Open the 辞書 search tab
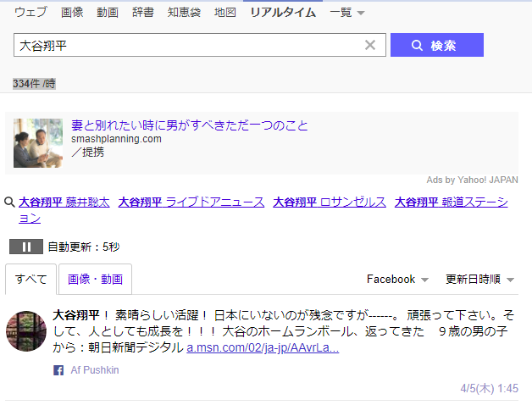The width and height of the screenshot is (532, 405). [x=143, y=12]
